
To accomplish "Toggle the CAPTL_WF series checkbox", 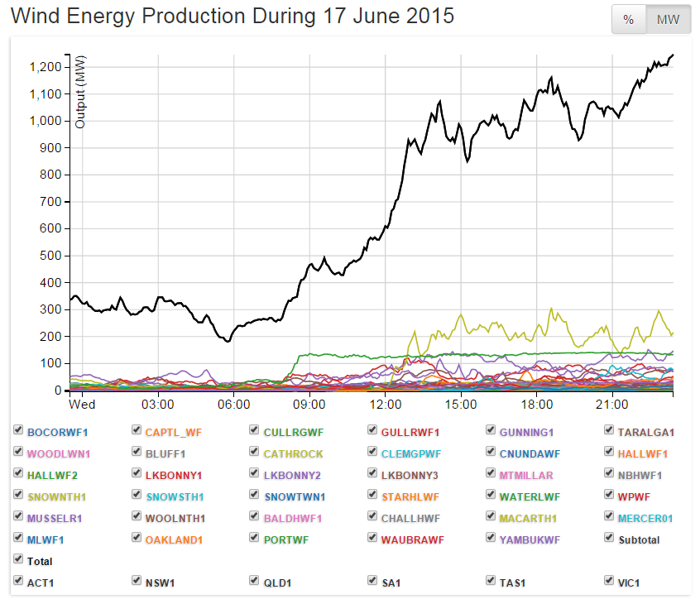I will [137, 431].
